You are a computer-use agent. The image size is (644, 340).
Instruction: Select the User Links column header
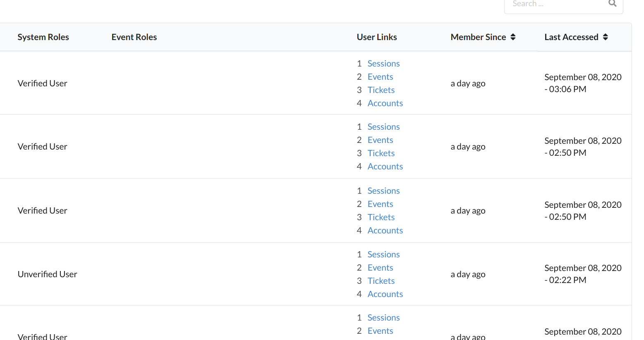coord(377,37)
